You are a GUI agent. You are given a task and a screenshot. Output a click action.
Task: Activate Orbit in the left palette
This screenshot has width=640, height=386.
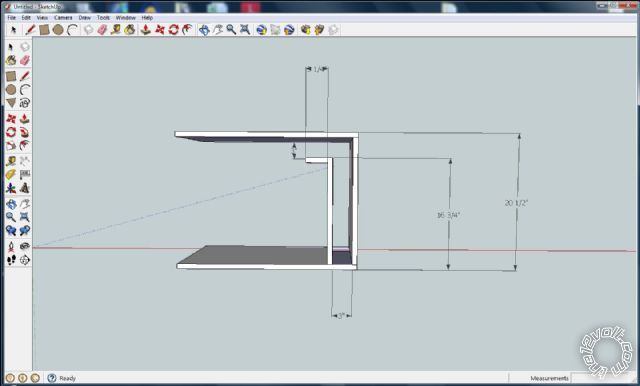(11, 204)
